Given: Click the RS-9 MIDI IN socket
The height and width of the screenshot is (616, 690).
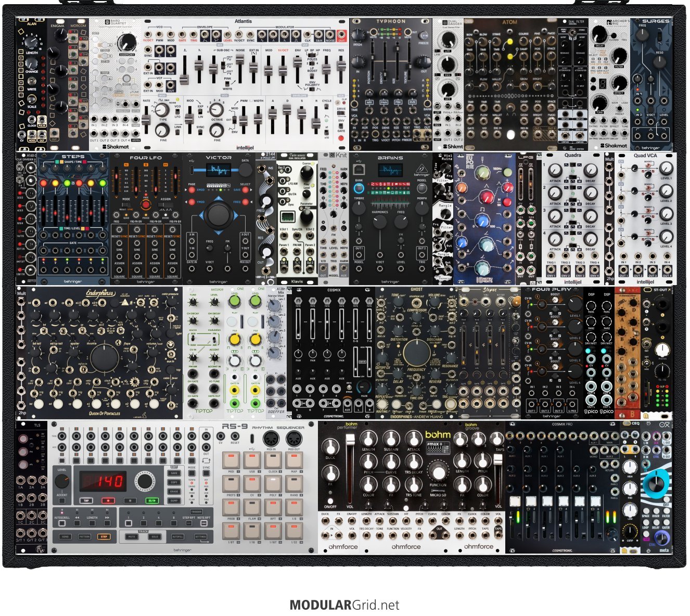Looking at the screenshot, I should 271,439.
